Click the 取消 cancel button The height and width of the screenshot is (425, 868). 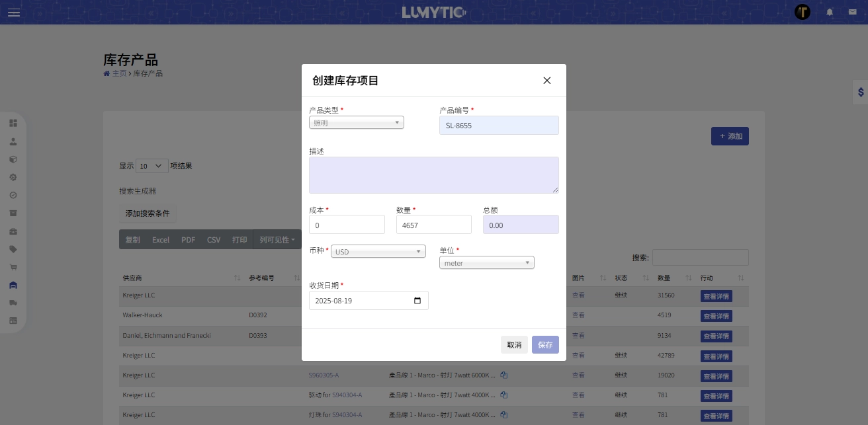point(514,344)
